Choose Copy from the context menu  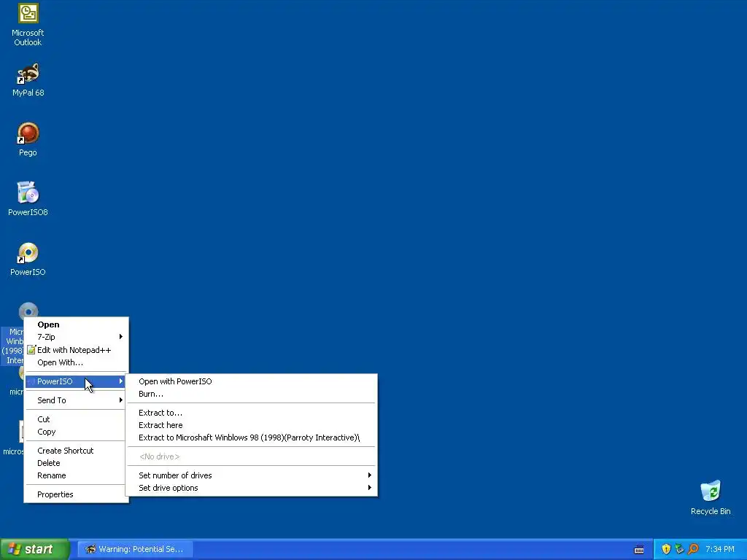(x=76, y=432)
